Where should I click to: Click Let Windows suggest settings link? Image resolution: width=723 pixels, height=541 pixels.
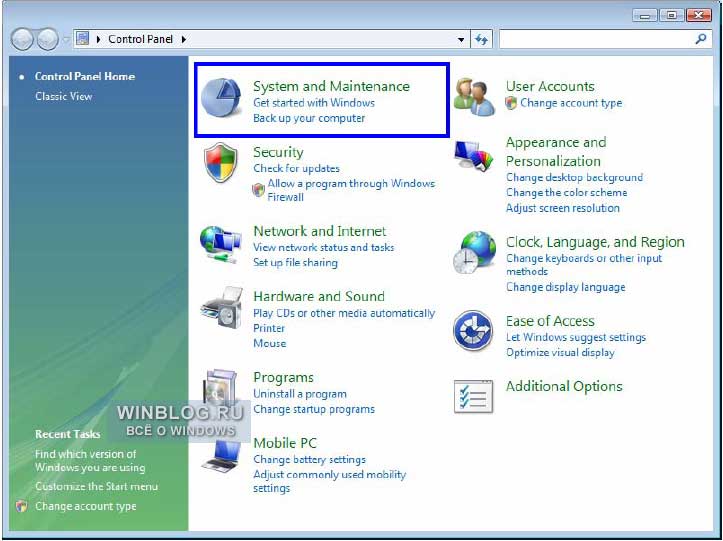(575, 338)
